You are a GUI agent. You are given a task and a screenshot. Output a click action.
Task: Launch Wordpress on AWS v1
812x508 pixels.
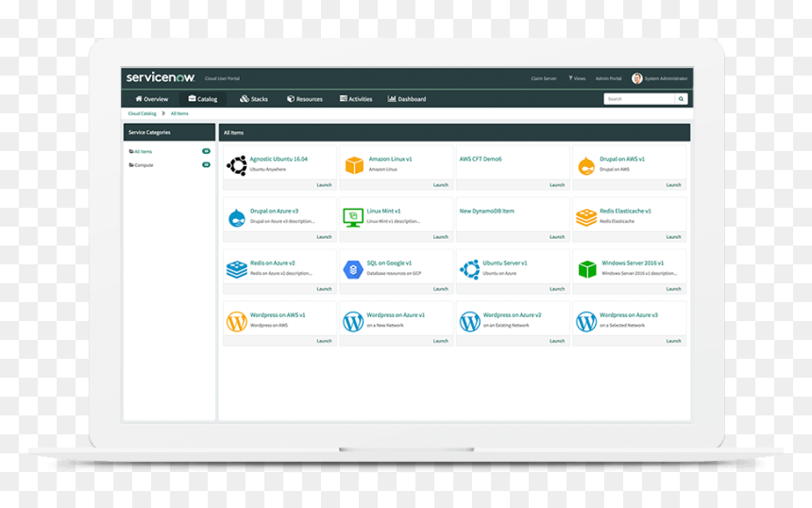click(x=324, y=341)
